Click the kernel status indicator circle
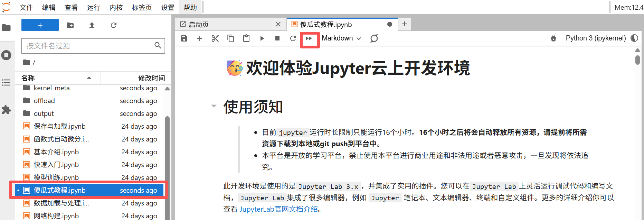 click(634, 38)
